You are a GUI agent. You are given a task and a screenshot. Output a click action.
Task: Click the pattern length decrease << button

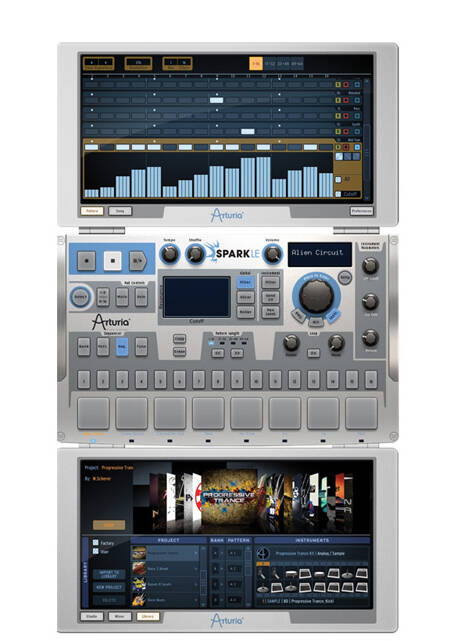click(x=217, y=353)
